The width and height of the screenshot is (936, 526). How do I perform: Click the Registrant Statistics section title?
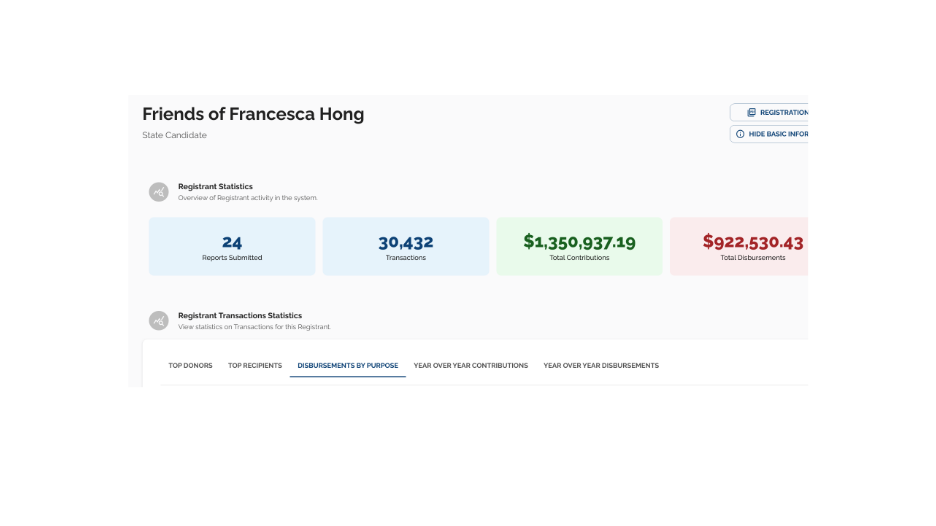pyautogui.click(x=215, y=186)
